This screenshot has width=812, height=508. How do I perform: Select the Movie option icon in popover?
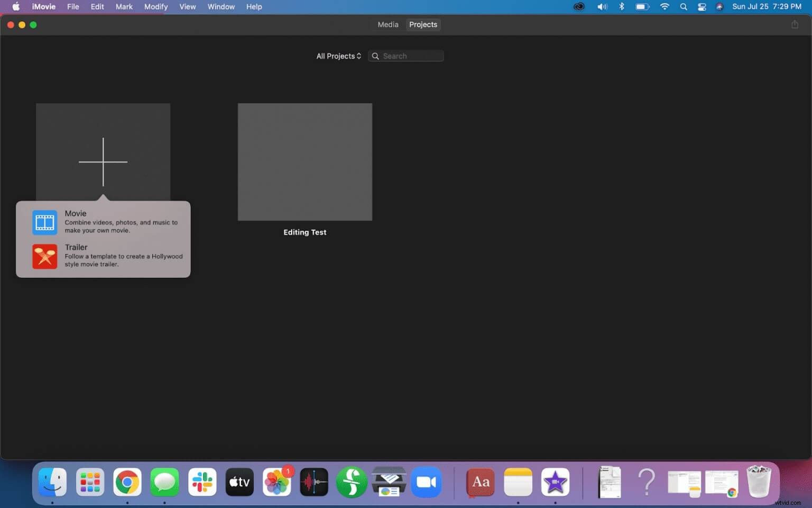click(x=44, y=222)
